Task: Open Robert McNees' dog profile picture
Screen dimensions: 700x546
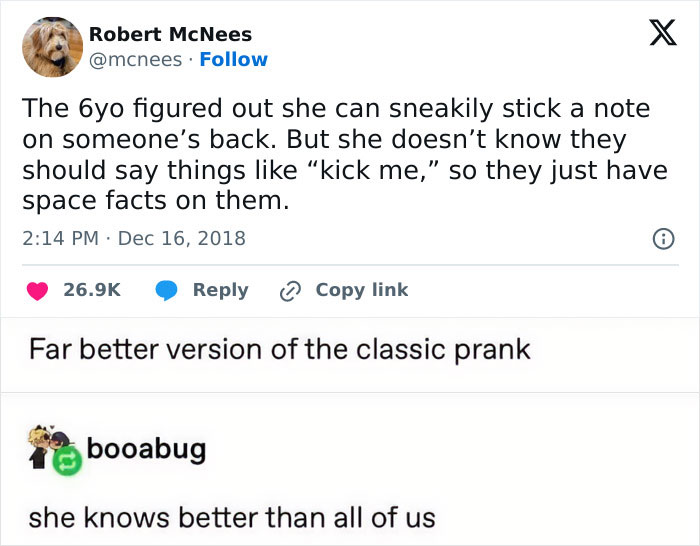Action: pyautogui.click(x=52, y=47)
